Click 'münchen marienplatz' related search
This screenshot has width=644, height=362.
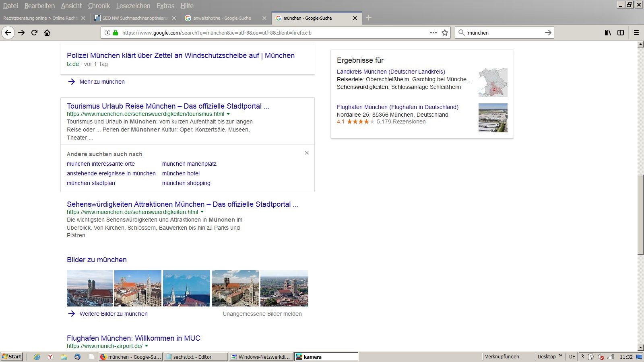click(x=189, y=164)
